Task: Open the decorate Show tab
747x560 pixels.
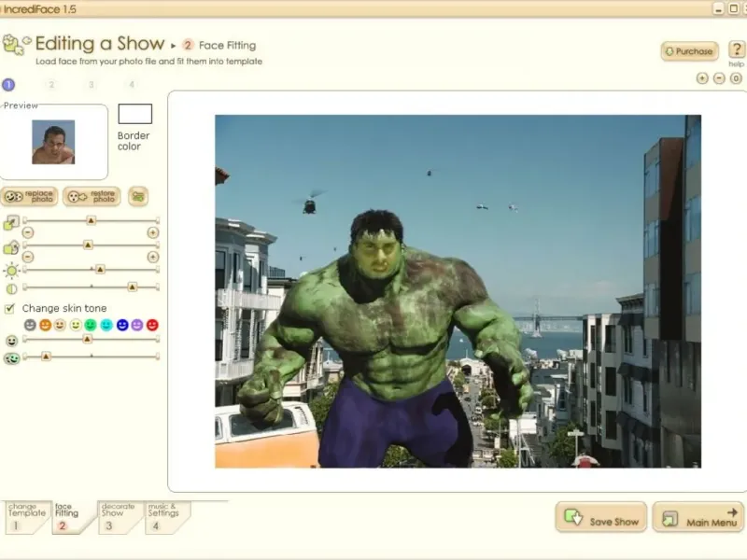Action: [x=120, y=517]
